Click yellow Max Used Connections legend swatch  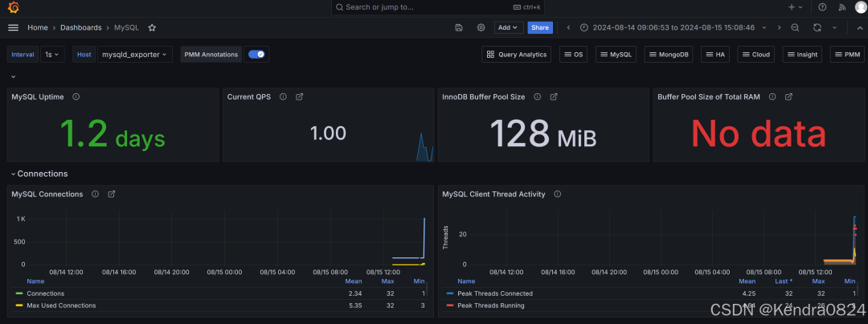19,306
